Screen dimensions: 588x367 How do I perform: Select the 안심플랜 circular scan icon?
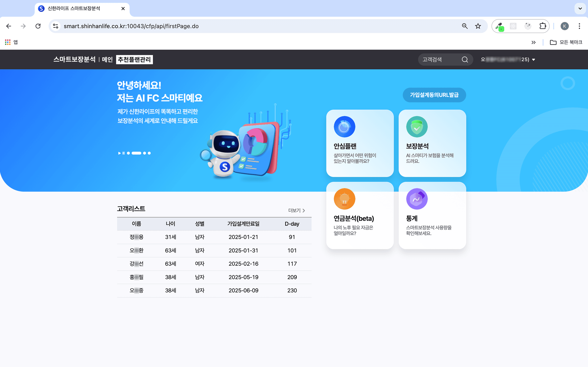[x=344, y=126]
